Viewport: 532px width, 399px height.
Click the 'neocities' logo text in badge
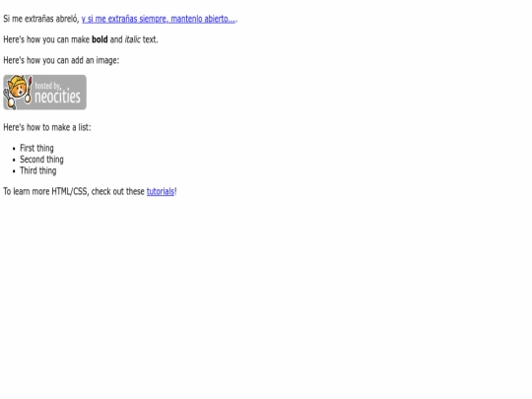(x=57, y=97)
